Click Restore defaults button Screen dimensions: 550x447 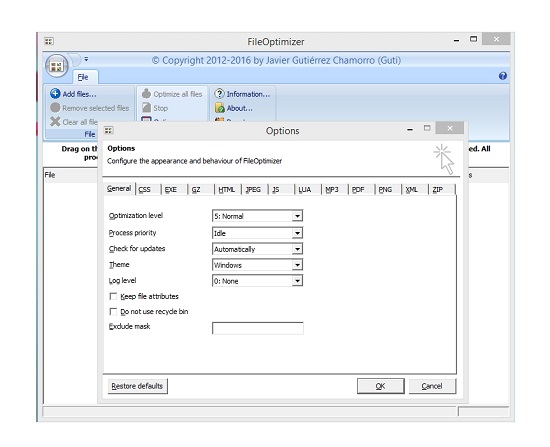pyautogui.click(x=138, y=386)
